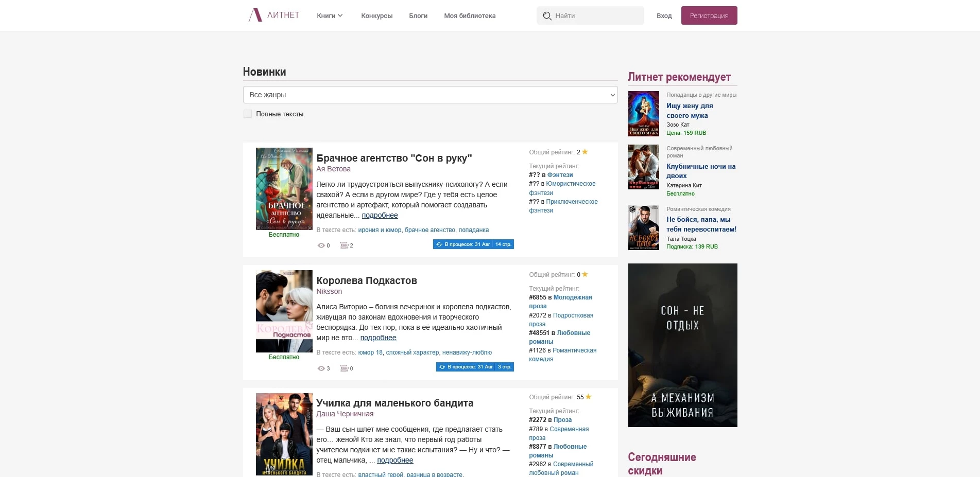This screenshot has width=980, height=477.
Task: Enable the Полные тексты checkbox
Action: 248,114
